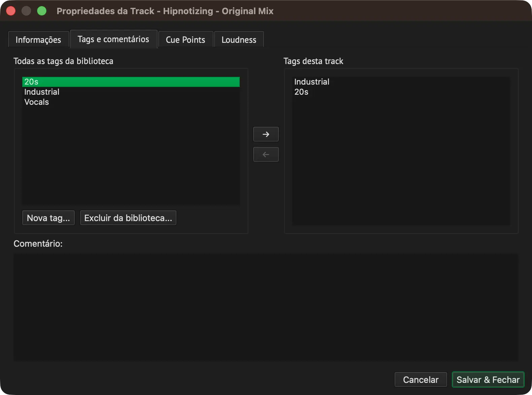Add selected tag with right arrow button
Viewport: 532px width, 395px height.
pos(266,134)
